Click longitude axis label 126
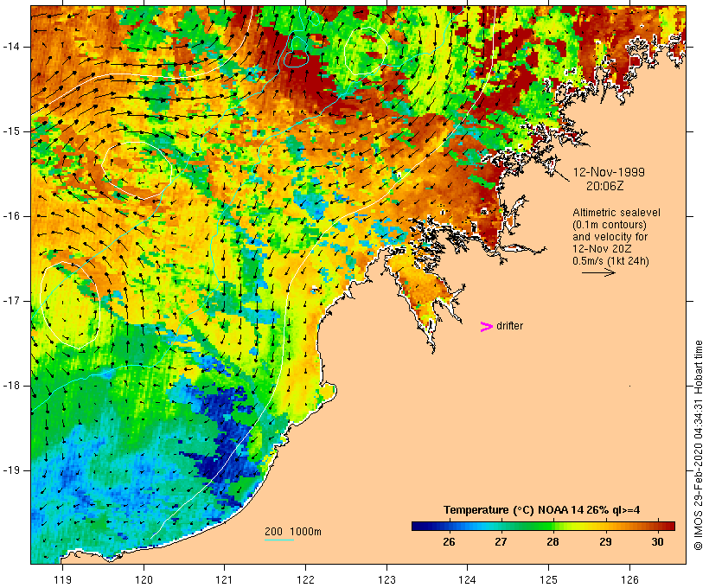This screenshot has width=709, height=588. pos(629,579)
